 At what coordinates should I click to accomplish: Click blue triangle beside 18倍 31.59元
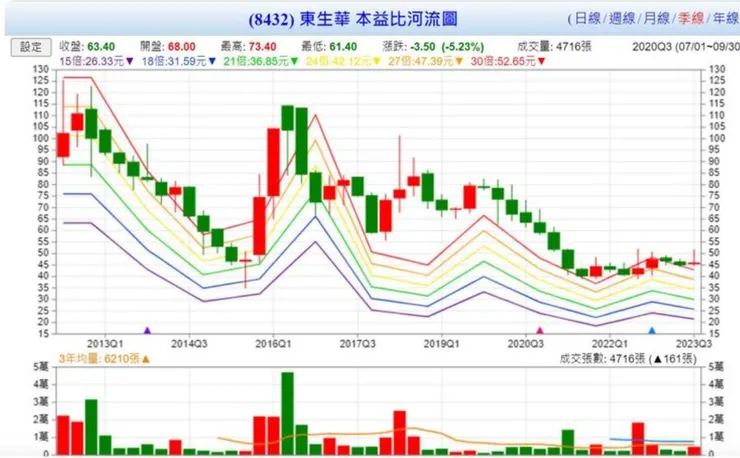click(212, 61)
